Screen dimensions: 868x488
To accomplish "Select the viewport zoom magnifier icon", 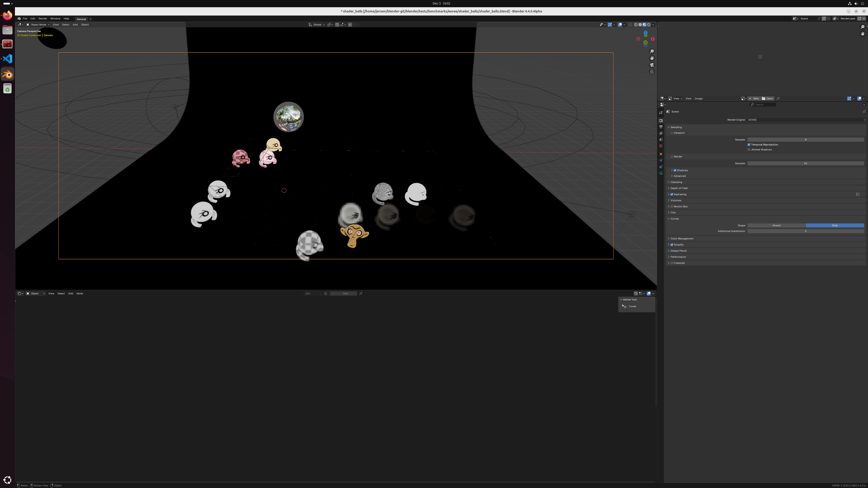I will 652,51.
